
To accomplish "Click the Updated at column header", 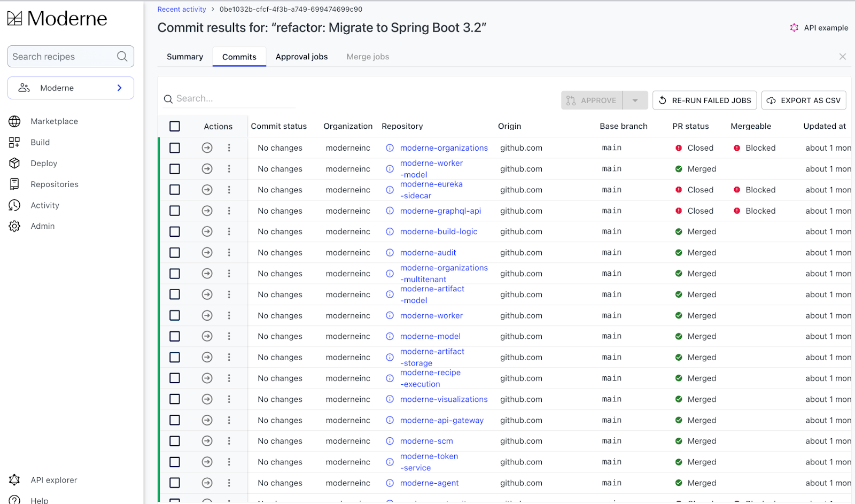I will tap(825, 126).
